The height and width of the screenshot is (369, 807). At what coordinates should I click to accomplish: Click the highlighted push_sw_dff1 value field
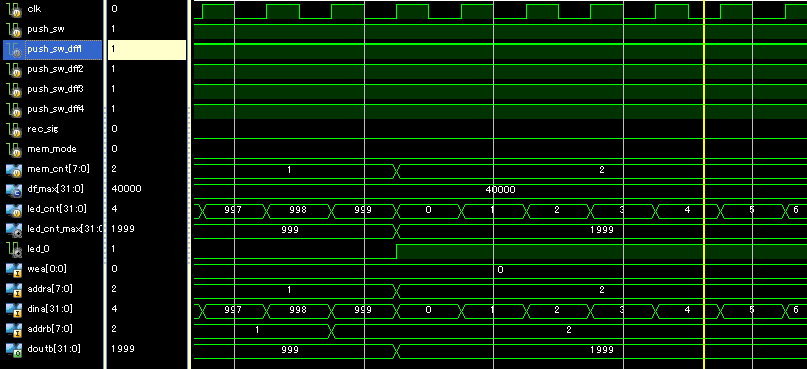coord(147,49)
